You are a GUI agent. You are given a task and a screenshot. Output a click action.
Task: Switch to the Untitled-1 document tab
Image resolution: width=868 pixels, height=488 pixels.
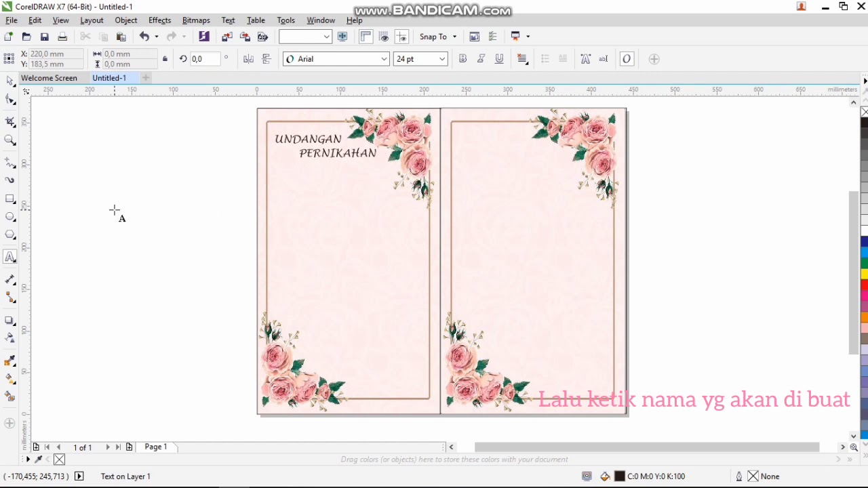(x=109, y=78)
